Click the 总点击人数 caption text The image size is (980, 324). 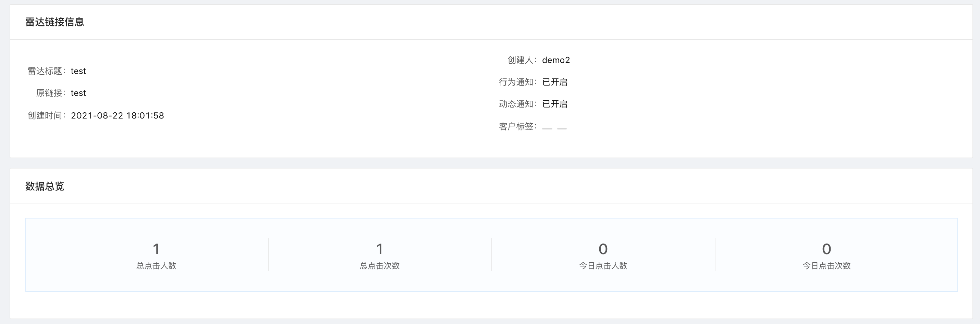click(x=156, y=266)
